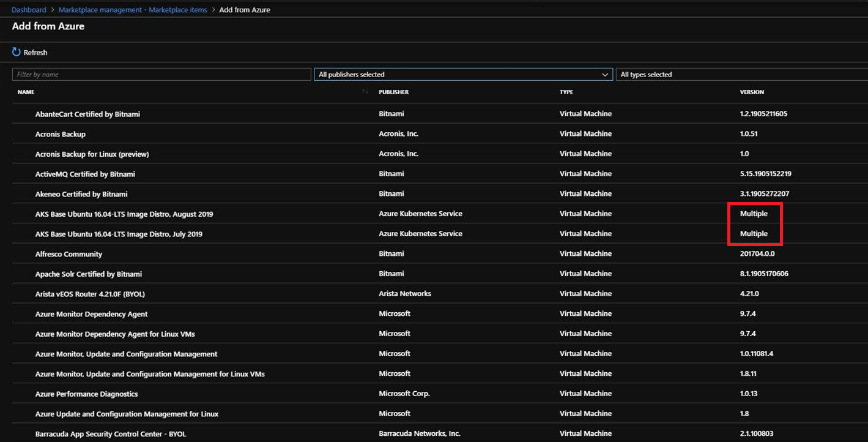
Task: Select Barracuda App Security Control Center
Action: pos(111,433)
